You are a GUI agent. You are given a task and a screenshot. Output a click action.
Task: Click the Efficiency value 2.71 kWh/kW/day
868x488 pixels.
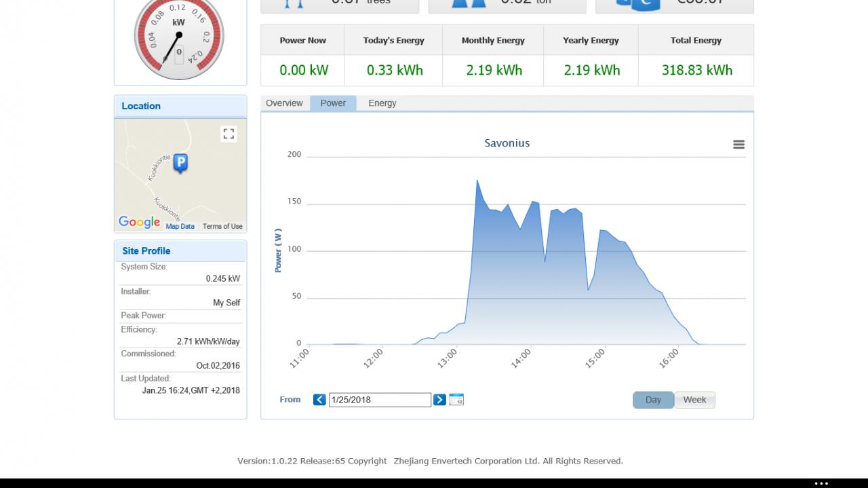208,341
